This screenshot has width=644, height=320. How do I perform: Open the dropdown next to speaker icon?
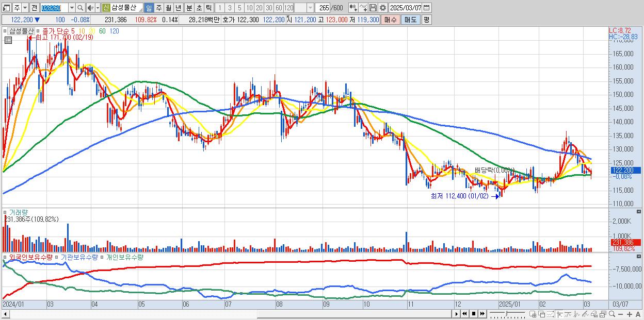(x=98, y=8)
